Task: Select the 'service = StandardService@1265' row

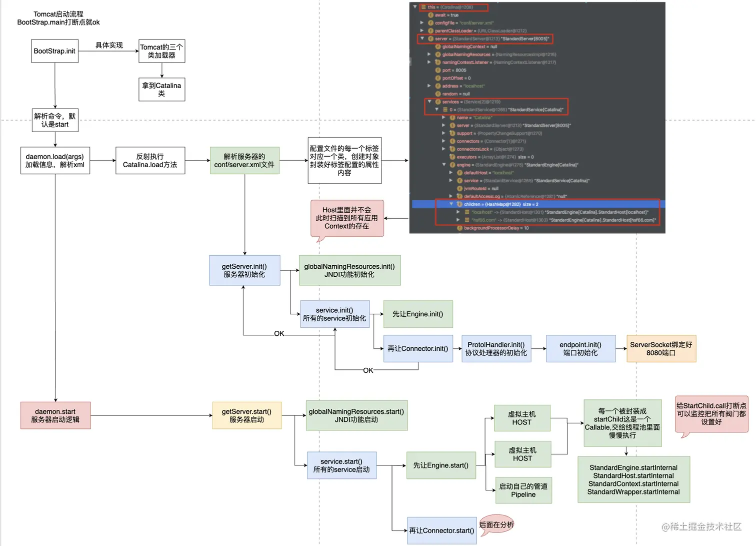Action: click(x=538, y=181)
